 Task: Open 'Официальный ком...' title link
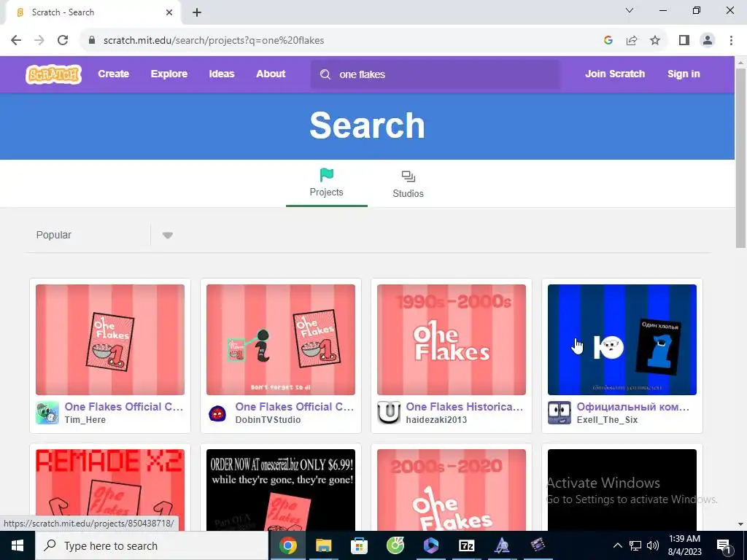[633, 407]
